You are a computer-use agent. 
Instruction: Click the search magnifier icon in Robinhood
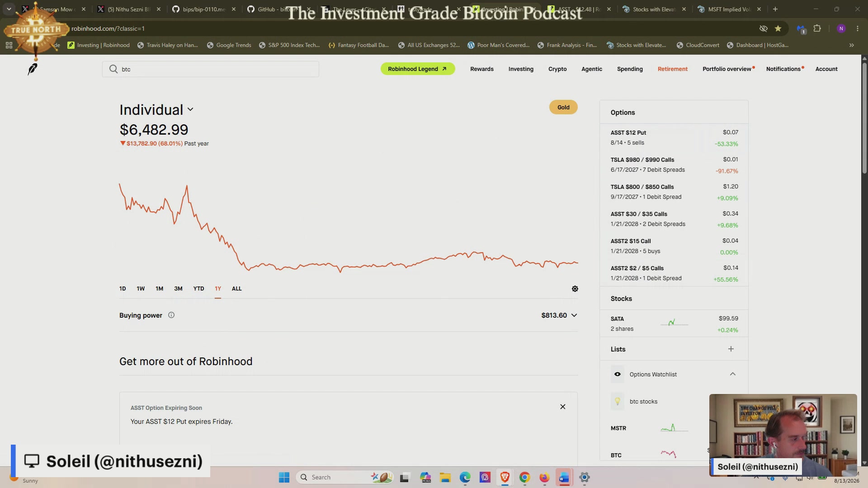coord(113,69)
